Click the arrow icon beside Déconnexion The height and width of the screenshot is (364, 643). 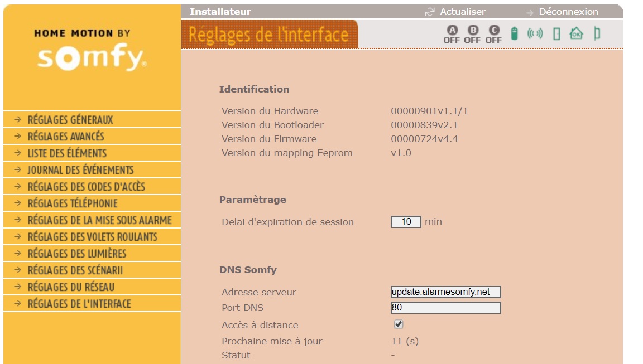click(x=530, y=13)
